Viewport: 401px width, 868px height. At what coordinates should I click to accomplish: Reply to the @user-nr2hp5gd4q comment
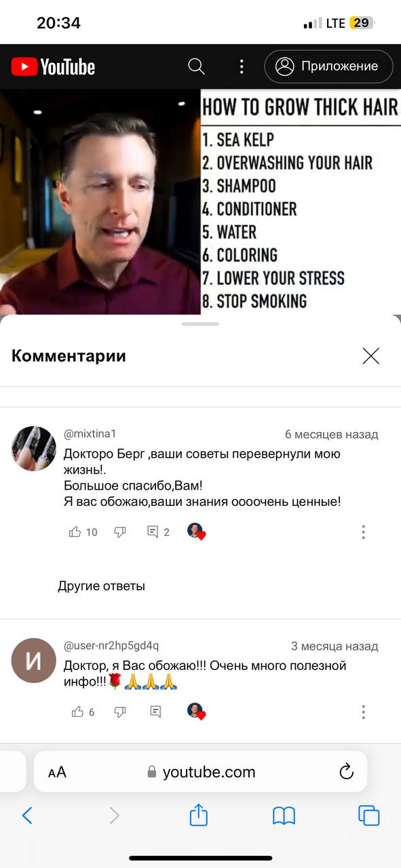pos(155,712)
